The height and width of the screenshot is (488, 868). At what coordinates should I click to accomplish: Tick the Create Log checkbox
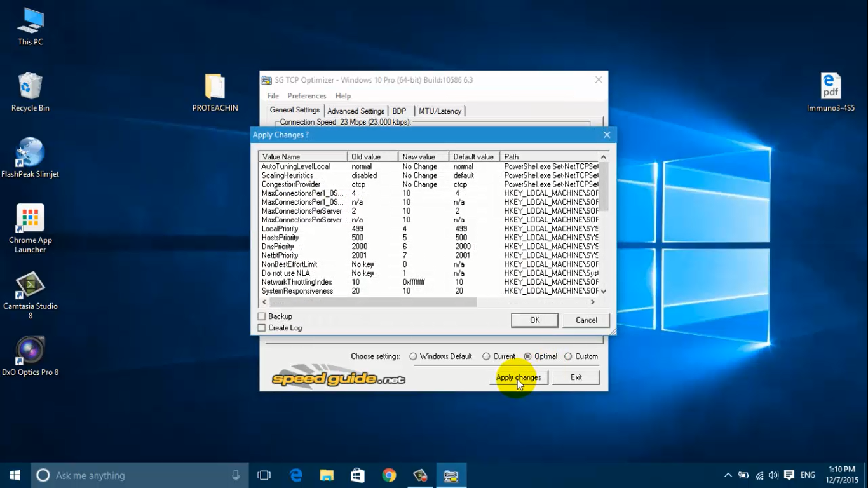[262, 328]
